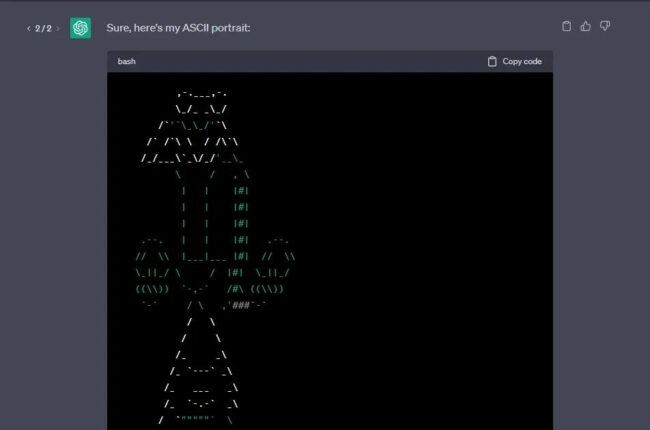This screenshot has width=650, height=430.
Task: Click the left green ((\\)) ASCII shape
Action: click(155, 288)
